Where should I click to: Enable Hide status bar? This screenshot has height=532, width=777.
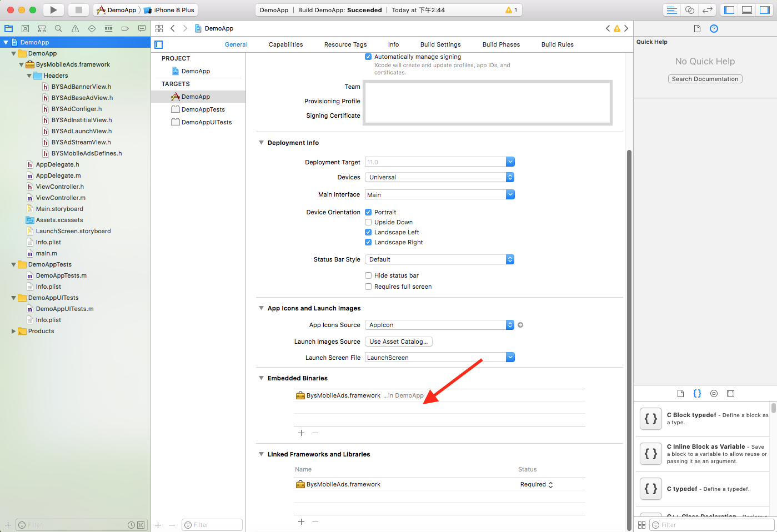[x=368, y=275]
